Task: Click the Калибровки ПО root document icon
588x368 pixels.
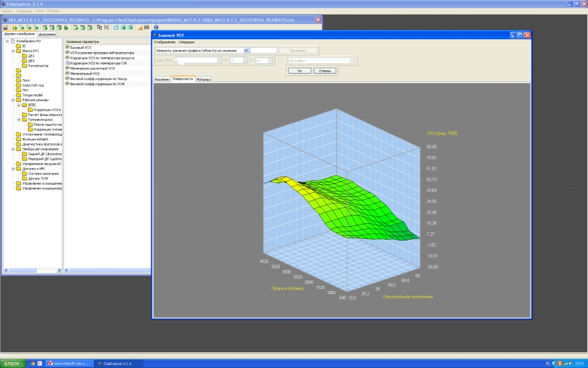Action: tap(13, 41)
